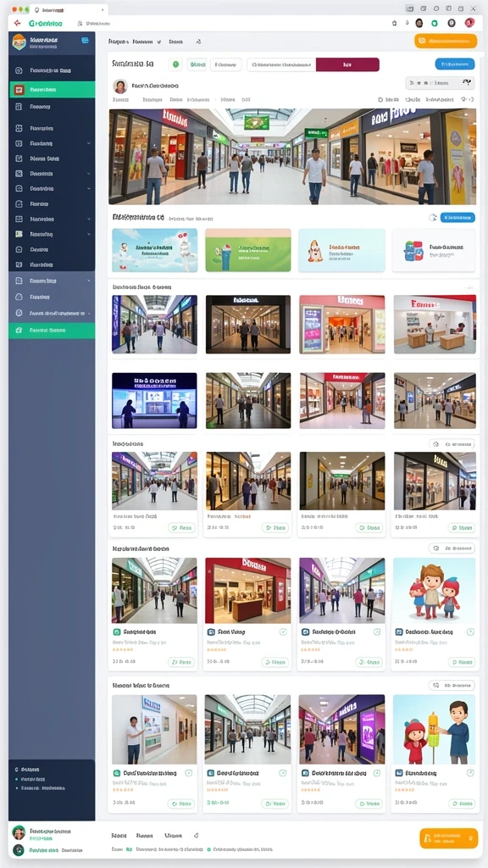Select the upper green highlighted sidebar item
This screenshot has height=868, width=488.
tap(52, 89)
